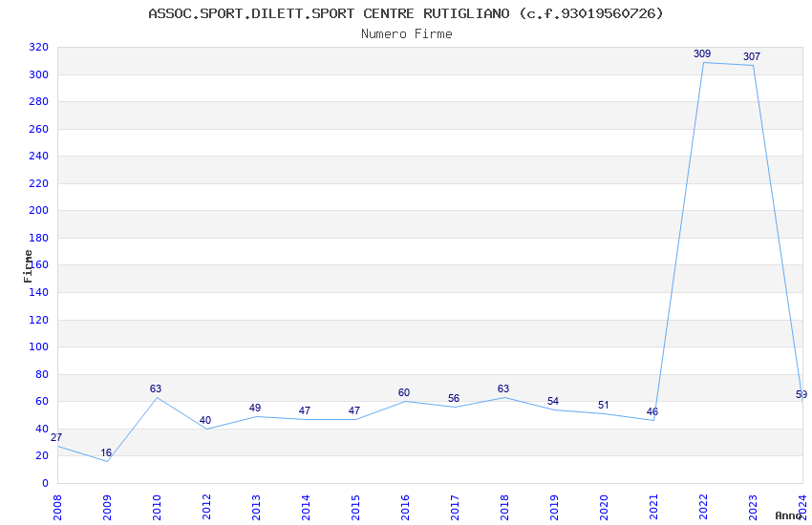
Task: Click the y-axis value 0
Action: (x=46, y=483)
